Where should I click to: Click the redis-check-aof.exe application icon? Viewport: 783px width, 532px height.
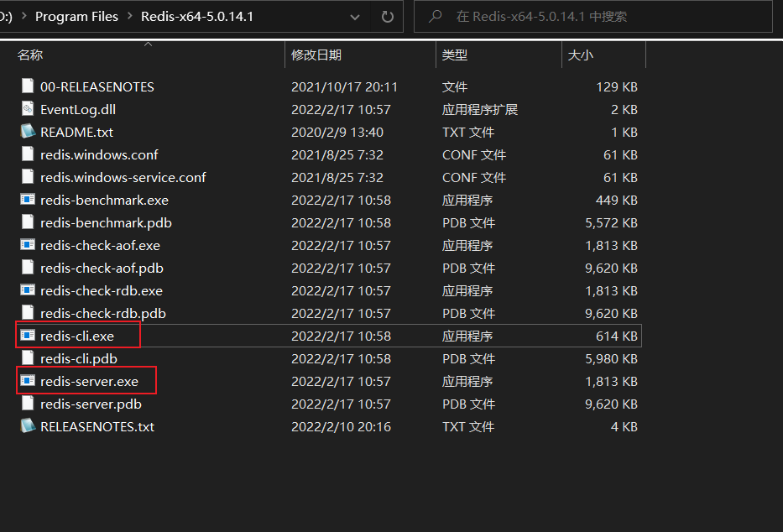28,245
